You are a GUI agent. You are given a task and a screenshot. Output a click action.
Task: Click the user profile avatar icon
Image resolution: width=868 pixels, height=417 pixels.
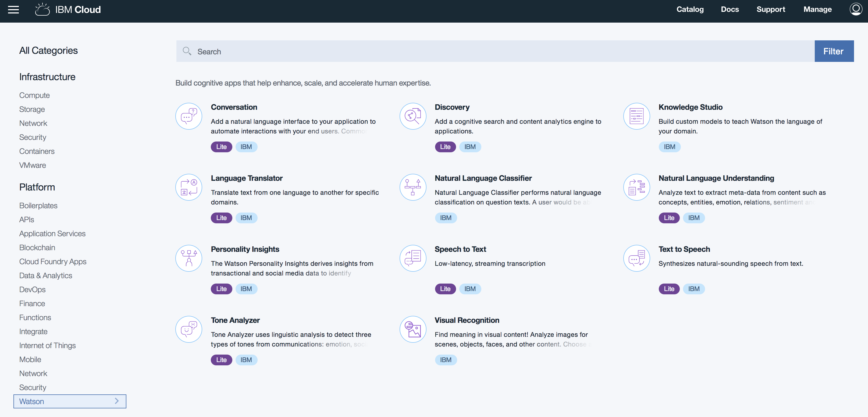[x=856, y=9]
